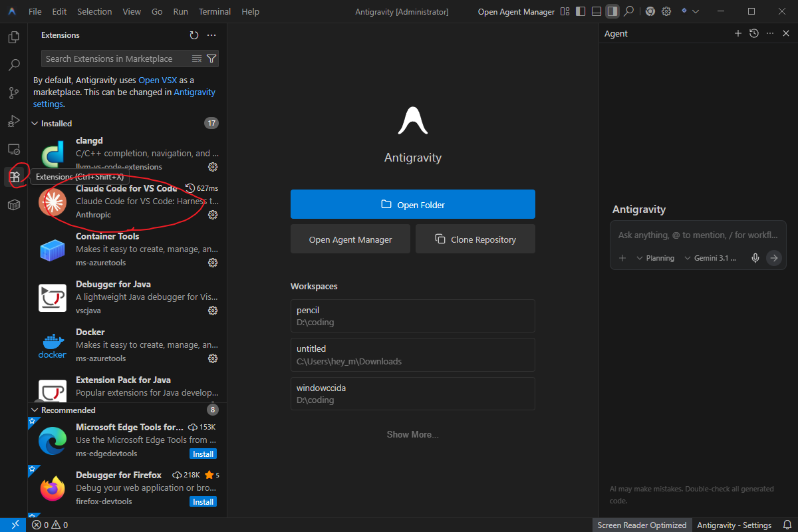Focus the Agent Ask anything input
The width and height of the screenshot is (798, 532).
click(x=698, y=235)
